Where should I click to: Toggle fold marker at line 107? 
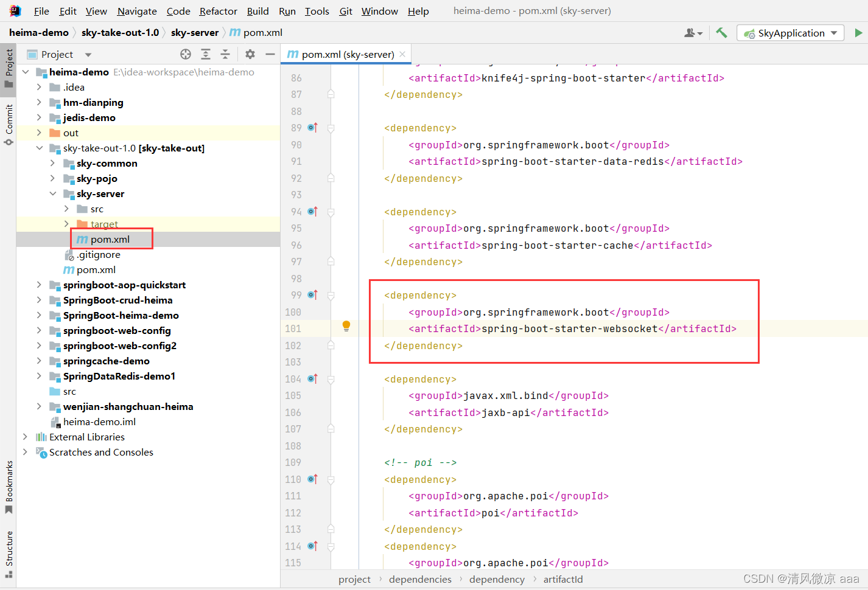point(331,429)
